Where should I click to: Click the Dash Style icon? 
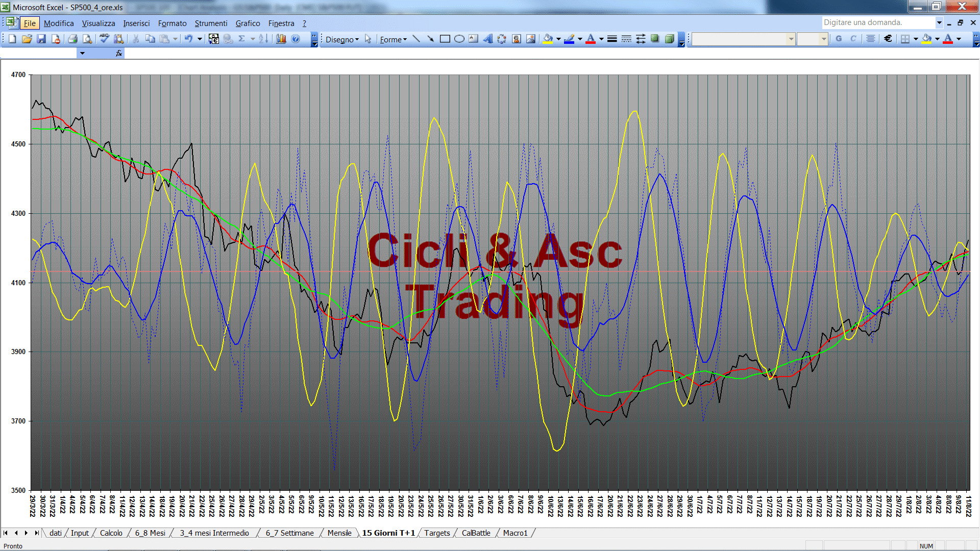(626, 39)
